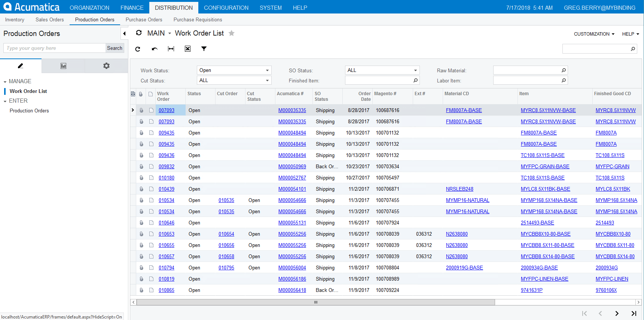
Task: Open the FINANCE menu
Action: tap(132, 7)
